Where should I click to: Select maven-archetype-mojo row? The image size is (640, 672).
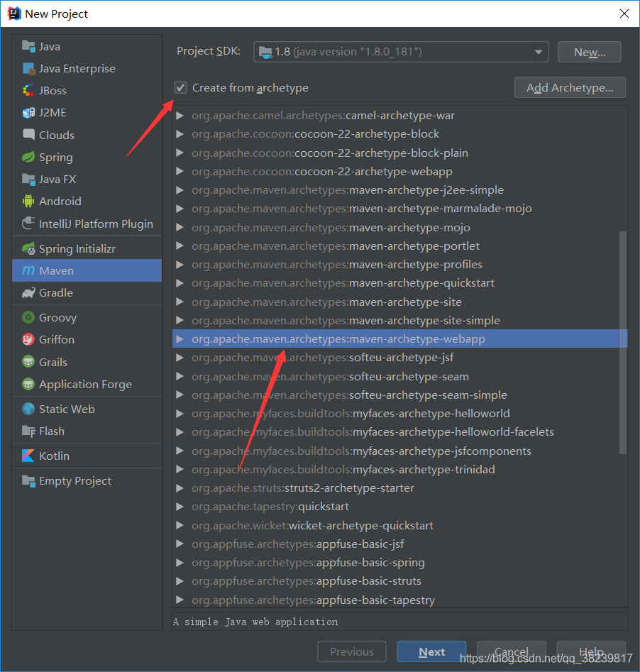click(x=400, y=227)
